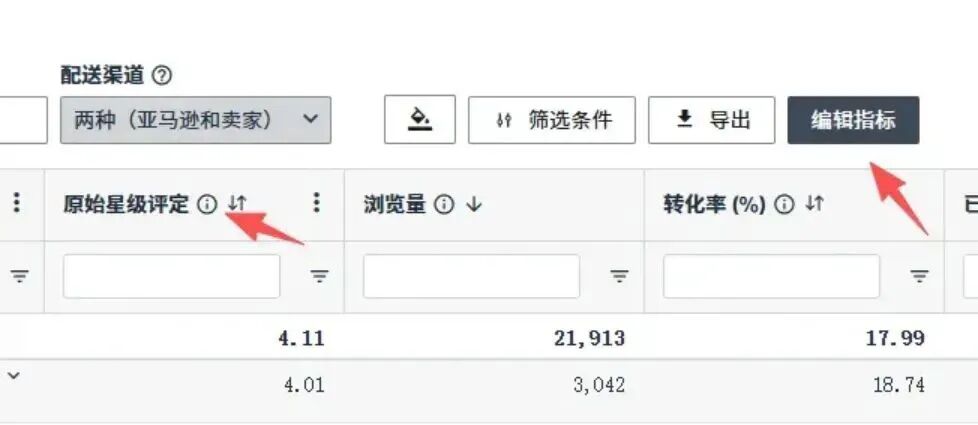Click info icon beside 转化率 (%)
The image size is (978, 425).
pyautogui.click(x=785, y=204)
